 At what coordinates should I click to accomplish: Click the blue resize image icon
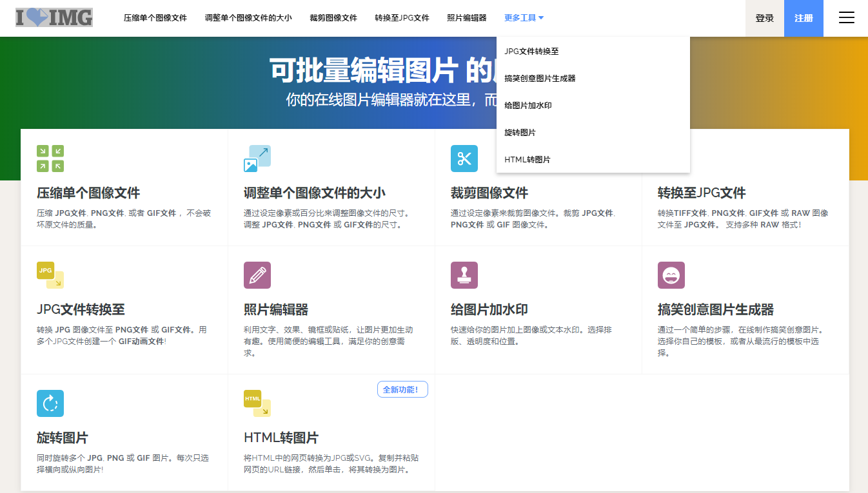[x=257, y=159]
